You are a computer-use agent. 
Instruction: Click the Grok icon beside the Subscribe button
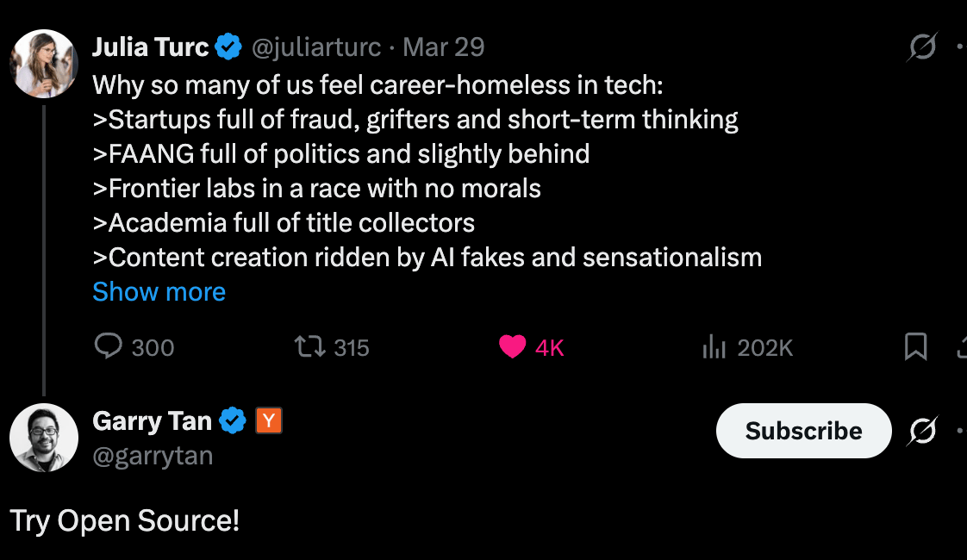pos(921,431)
